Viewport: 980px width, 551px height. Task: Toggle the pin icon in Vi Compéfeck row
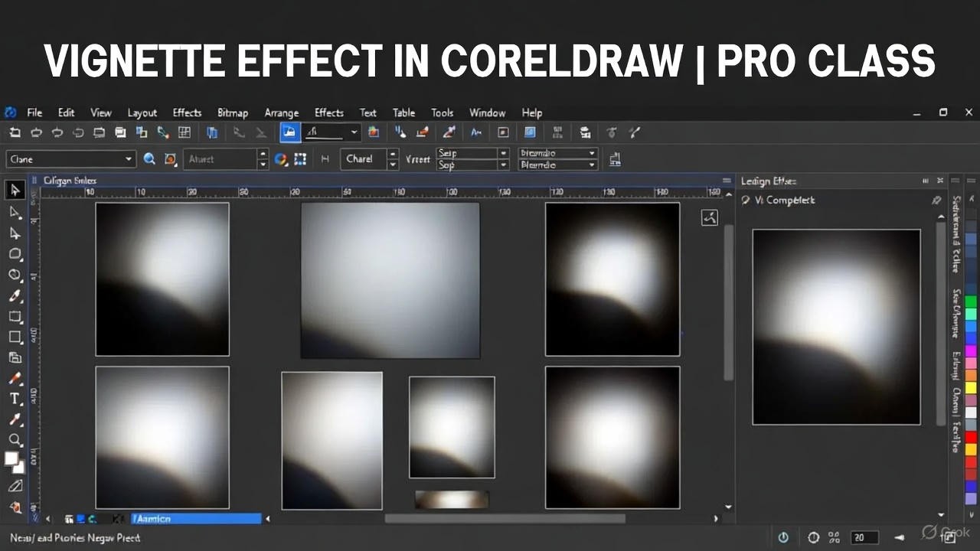(936, 200)
